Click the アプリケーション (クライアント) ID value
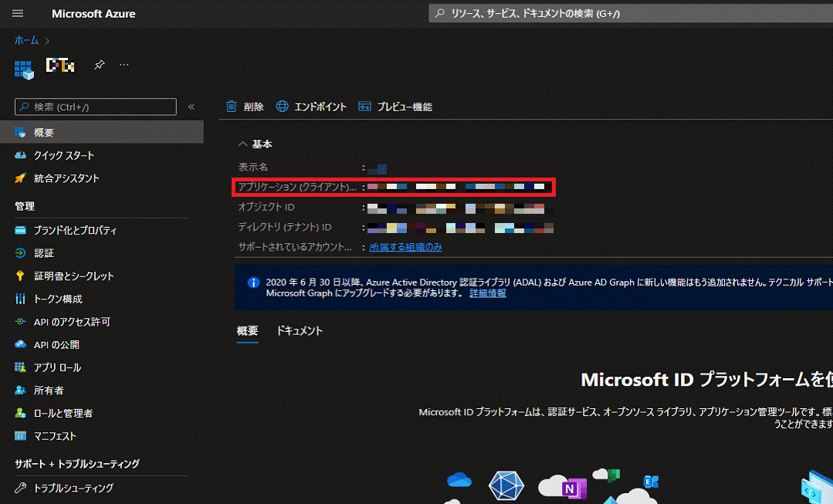The width and height of the screenshot is (833, 504). pyautogui.click(x=460, y=187)
